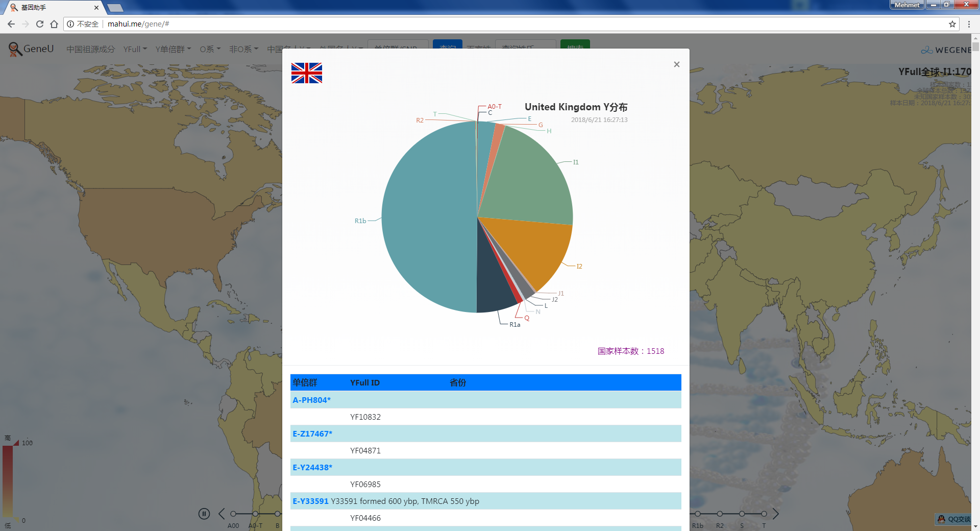The image size is (980, 531).
Task: Expand the Y单倍群 dropdown
Action: tap(173, 49)
